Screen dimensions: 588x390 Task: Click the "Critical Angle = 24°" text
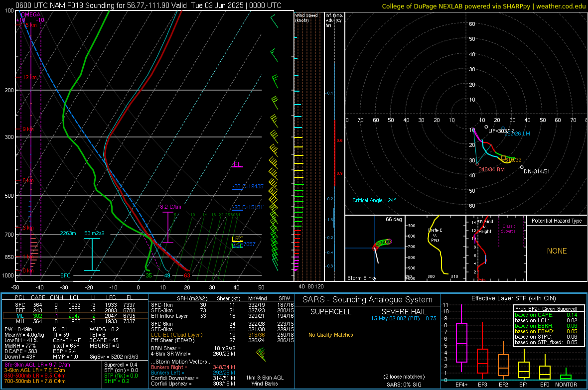(x=374, y=200)
